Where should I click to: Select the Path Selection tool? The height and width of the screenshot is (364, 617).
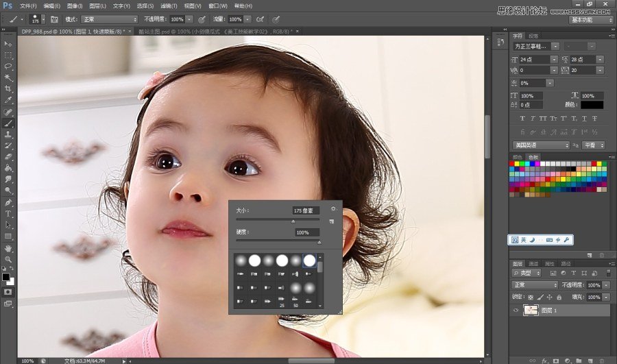coord(8,225)
